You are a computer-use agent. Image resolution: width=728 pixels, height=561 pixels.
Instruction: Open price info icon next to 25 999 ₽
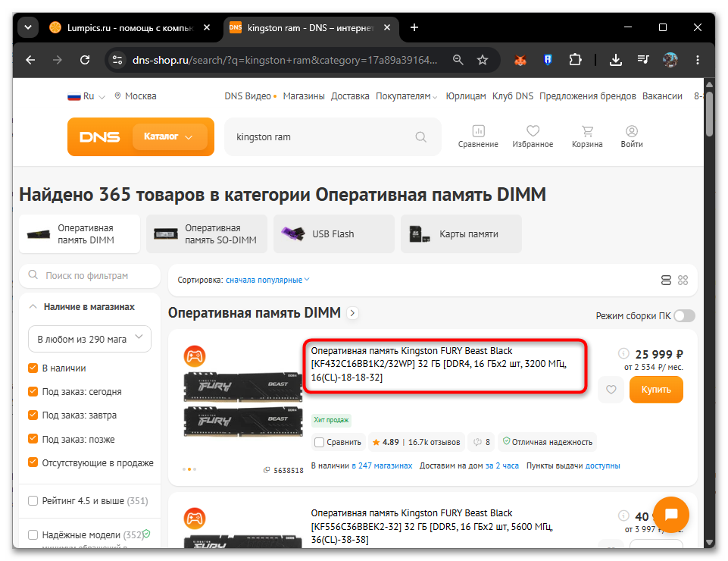pyautogui.click(x=623, y=354)
